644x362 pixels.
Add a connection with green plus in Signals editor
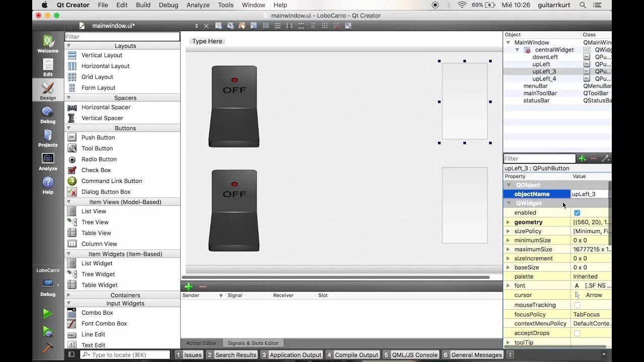pos(188,287)
